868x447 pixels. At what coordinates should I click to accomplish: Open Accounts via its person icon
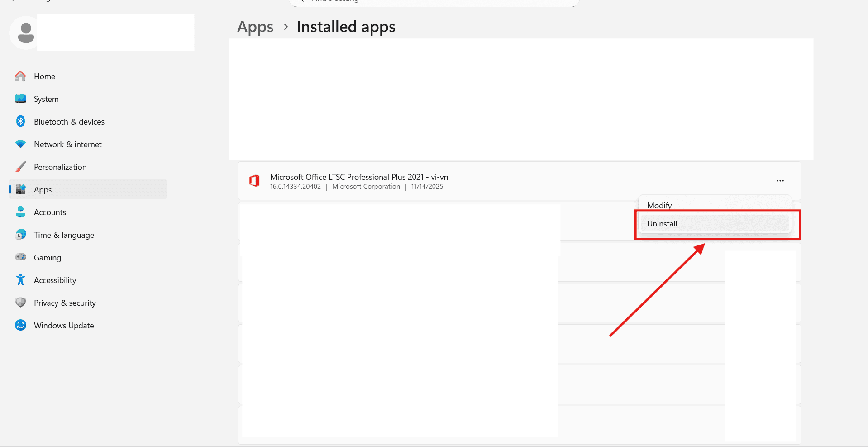(20, 212)
